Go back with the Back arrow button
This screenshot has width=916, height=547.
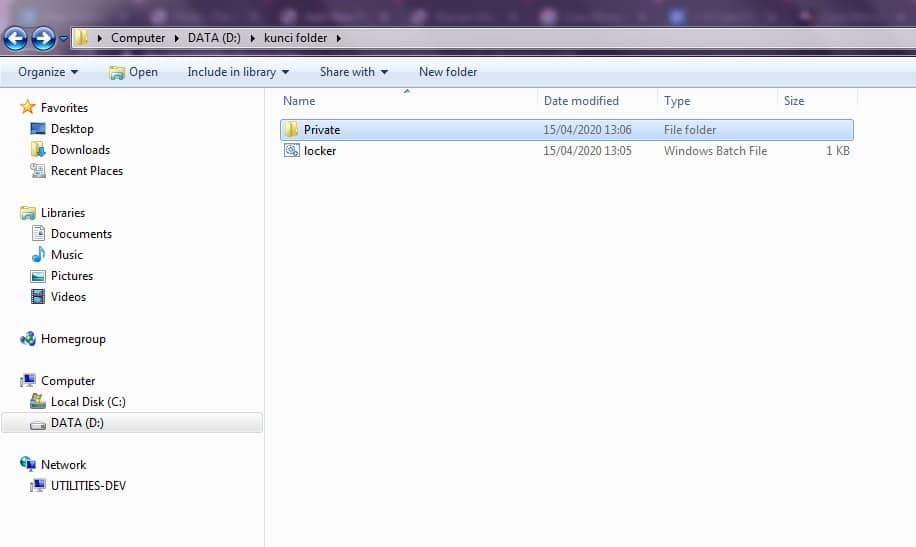pyautogui.click(x=15, y=39)
